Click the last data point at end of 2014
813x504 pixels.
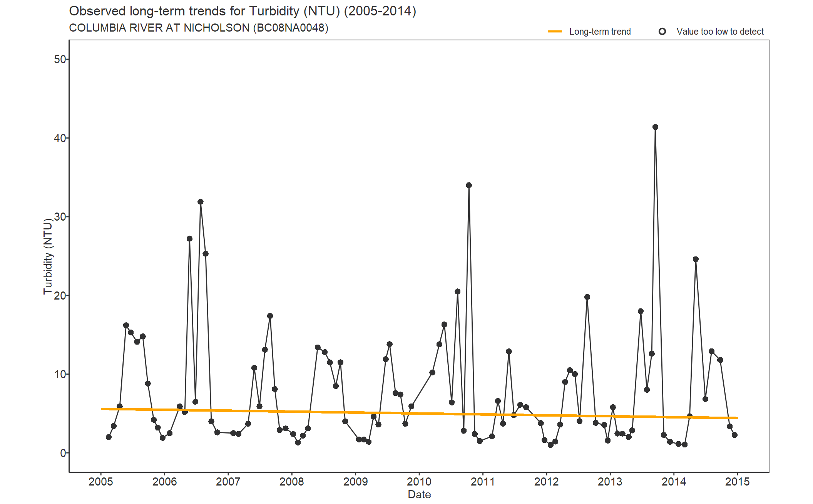point(734,435)
